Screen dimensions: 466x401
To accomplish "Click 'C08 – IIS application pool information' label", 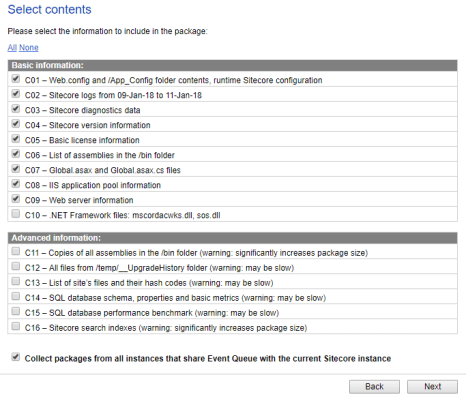I will [x=93, y=185].
